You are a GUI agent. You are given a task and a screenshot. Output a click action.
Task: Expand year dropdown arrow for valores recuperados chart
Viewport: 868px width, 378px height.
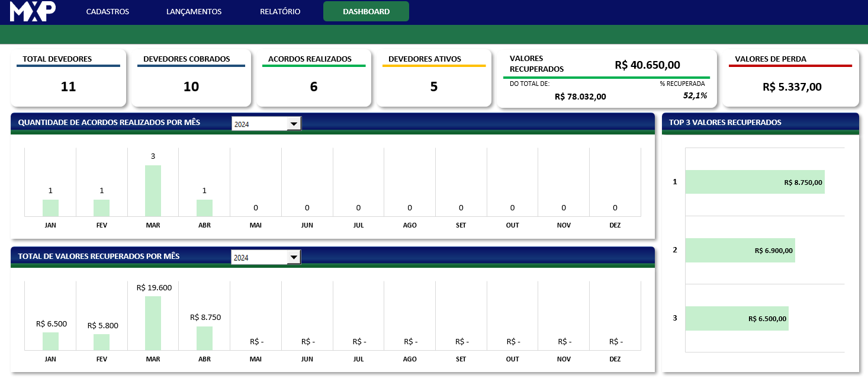[294, 258]
